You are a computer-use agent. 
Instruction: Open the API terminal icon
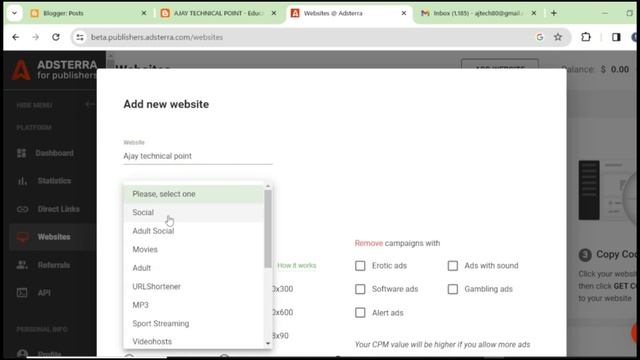pos(22,293)
